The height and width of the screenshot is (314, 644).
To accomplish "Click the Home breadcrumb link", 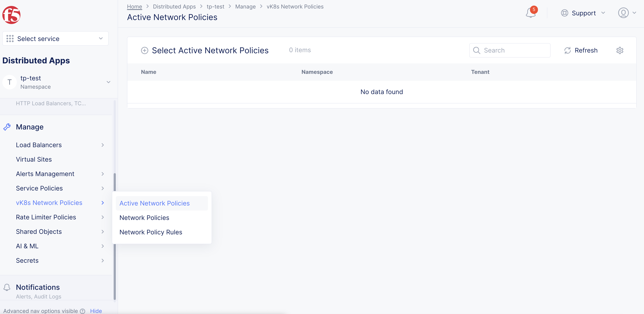I will (x=134, y=7).
